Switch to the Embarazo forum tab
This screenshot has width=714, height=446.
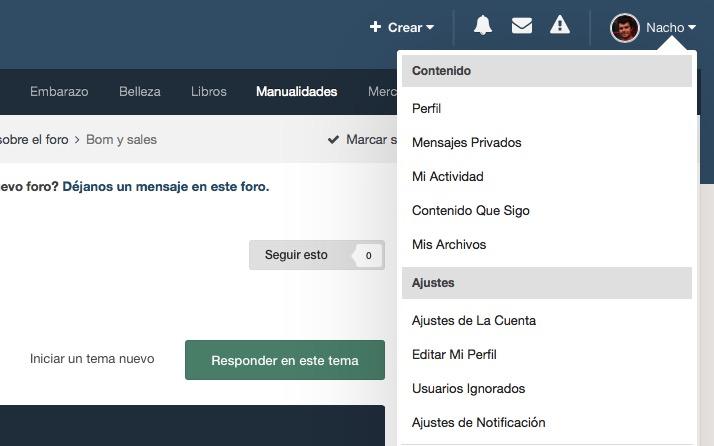click(x=59, y=92)
